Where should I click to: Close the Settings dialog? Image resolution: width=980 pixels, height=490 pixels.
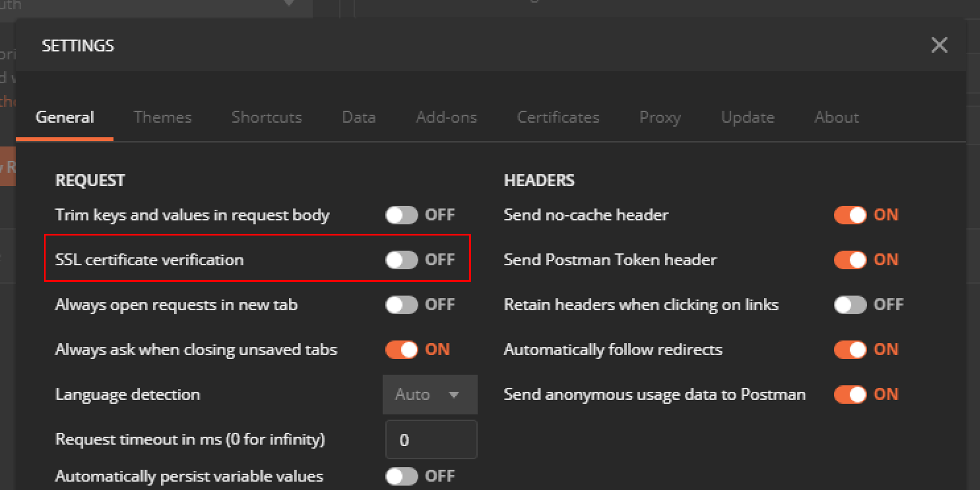(x=939, y=45)
